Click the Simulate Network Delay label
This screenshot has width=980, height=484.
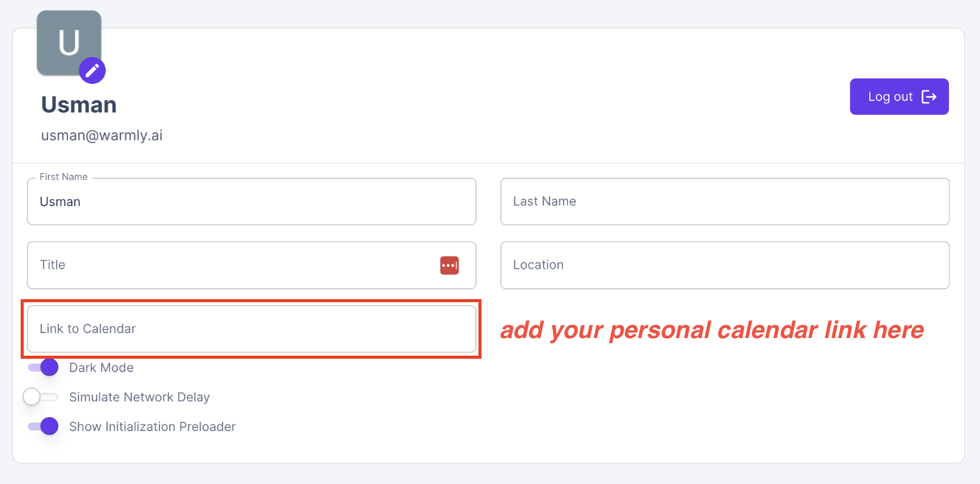pos(139,397)
